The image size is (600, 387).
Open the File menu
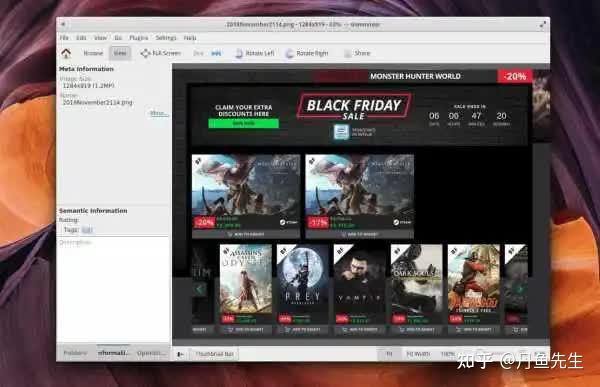click(x=64, y=38)
